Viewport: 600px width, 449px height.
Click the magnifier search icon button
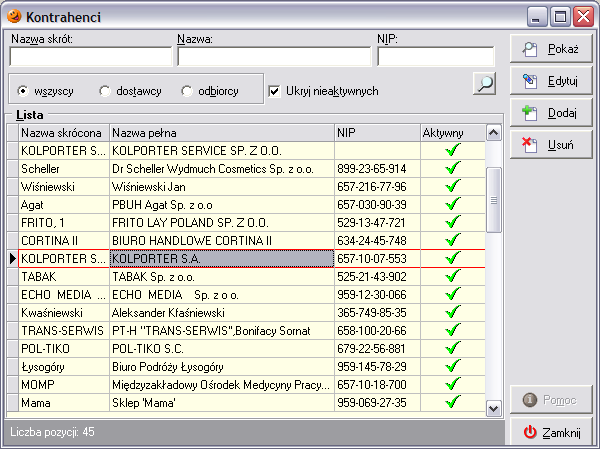click(485, 83)
